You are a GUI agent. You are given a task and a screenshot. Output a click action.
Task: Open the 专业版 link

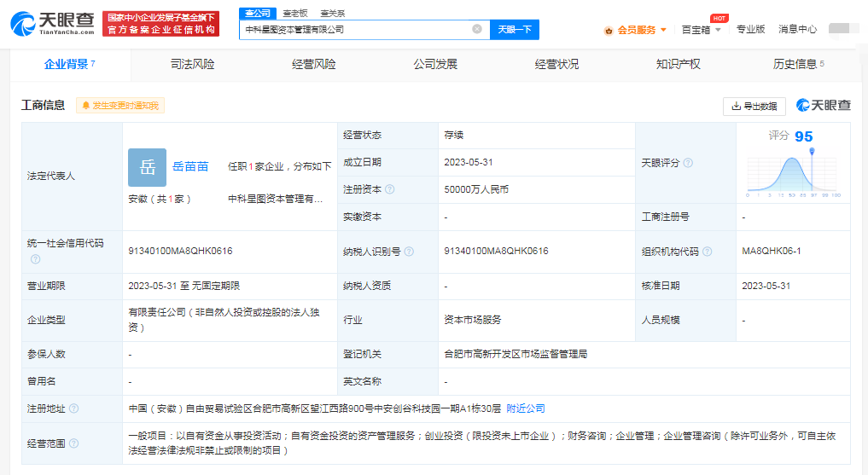(x=750, y=29)
